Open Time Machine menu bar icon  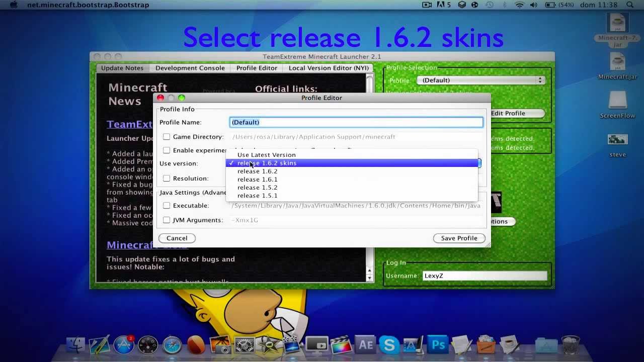490,5
